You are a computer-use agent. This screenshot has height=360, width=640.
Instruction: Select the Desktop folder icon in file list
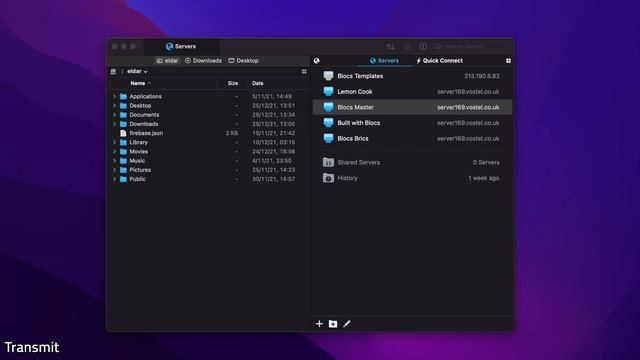(x=123, y=106)
